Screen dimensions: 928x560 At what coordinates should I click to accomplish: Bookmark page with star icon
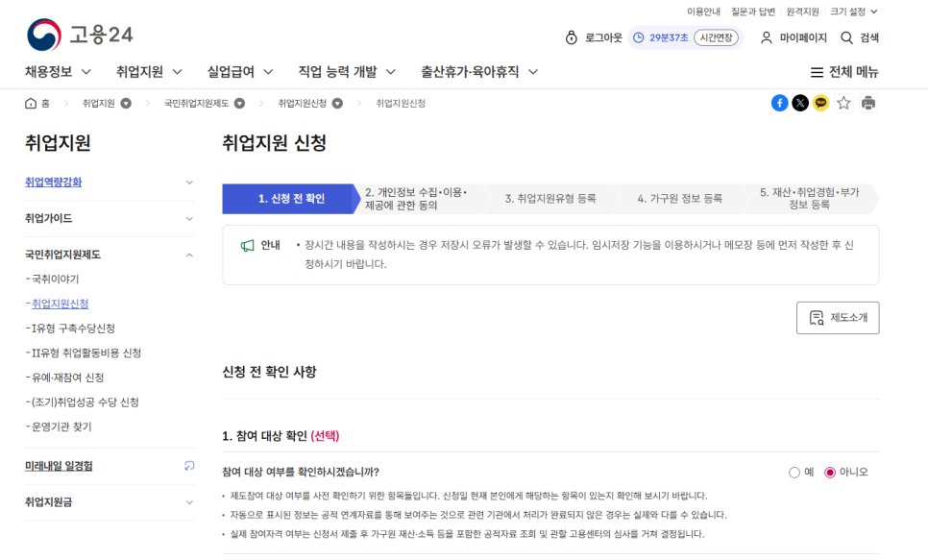(844, 103)
